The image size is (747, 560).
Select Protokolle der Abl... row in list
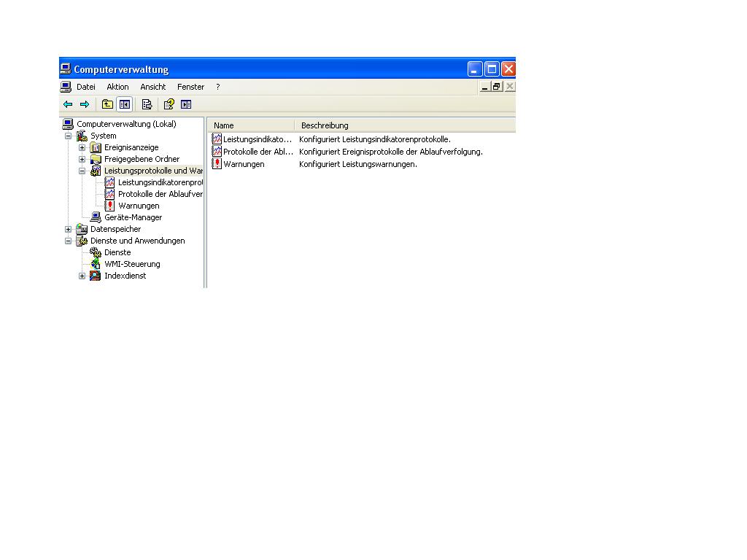(x=252, y=152)
